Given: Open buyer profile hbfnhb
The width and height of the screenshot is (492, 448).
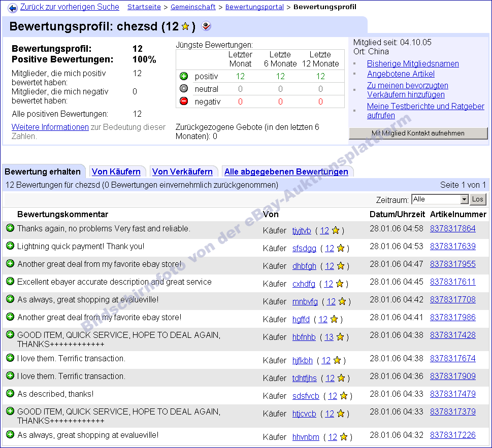Looking at the screenshot, I should tap(304, 337).
